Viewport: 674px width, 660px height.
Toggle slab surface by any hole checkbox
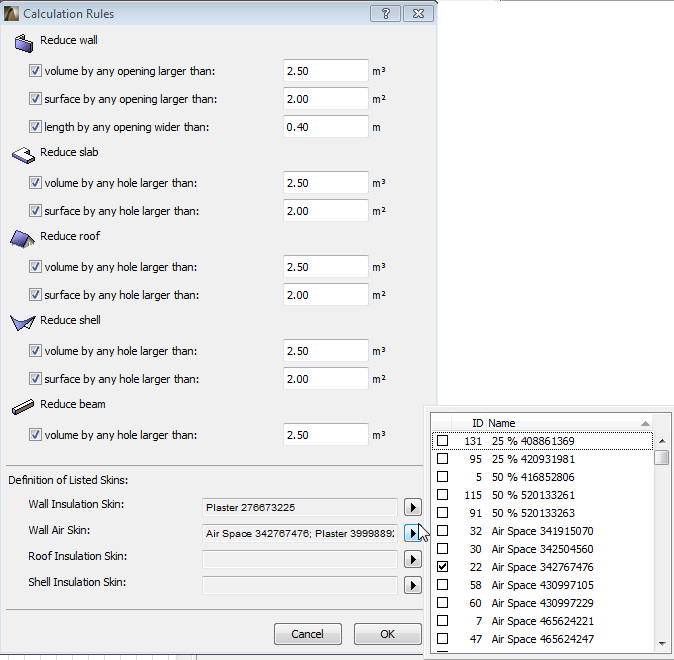35,211
